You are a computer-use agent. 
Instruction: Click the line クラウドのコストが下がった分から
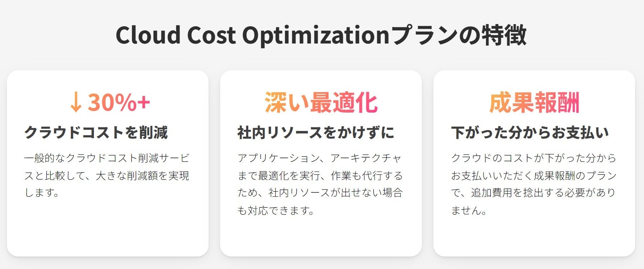pyautogui.click(x=534, y=158)
